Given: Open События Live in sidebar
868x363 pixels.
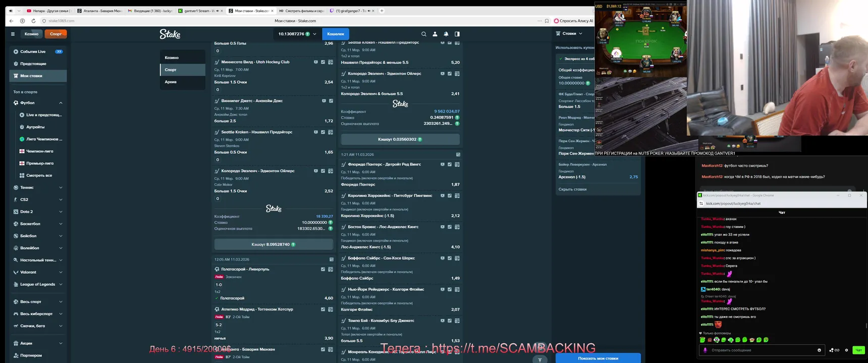Looking at the screenshot, I should click(x=38, y=51).
